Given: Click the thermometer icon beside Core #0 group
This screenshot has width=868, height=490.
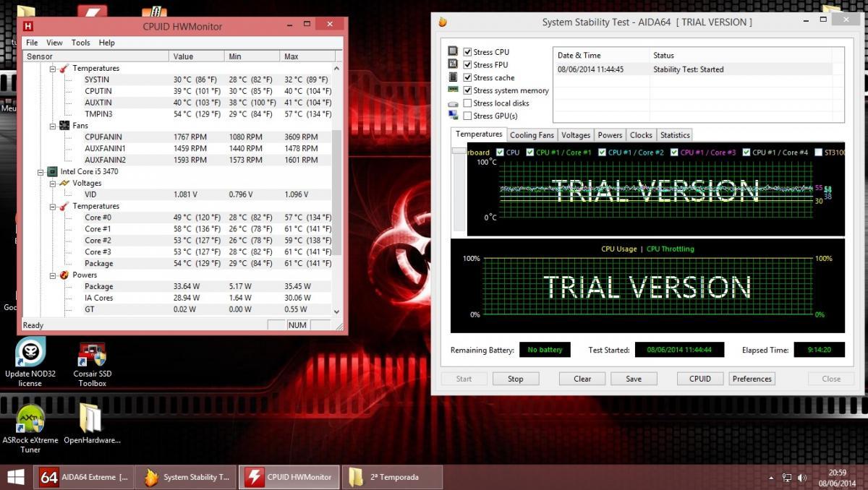Looking at the screenshot, I should (64, 206).
